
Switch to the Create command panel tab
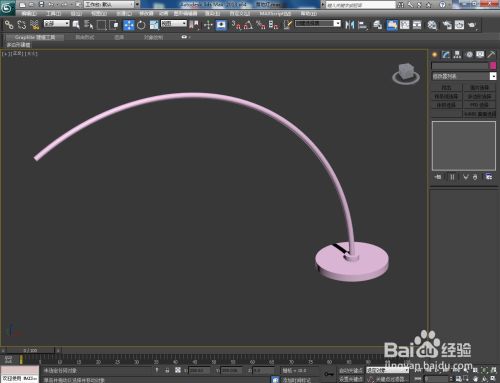435,55
